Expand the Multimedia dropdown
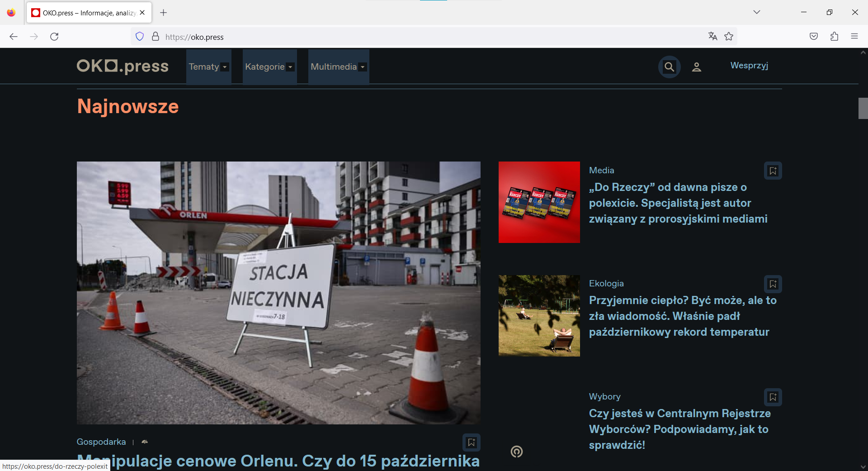The height and width of the screenshot is (471, 868). pos(338,67)
